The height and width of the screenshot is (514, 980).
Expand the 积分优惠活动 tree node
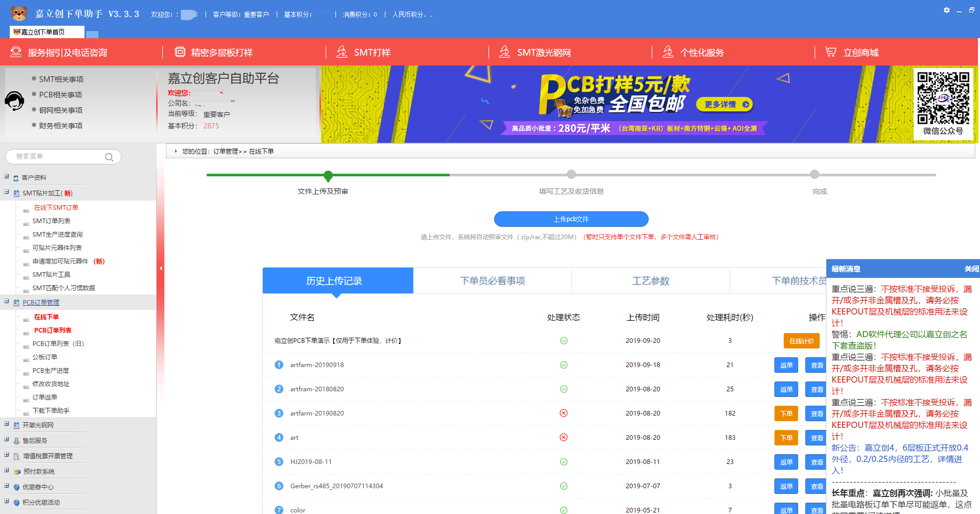[6, 501]
